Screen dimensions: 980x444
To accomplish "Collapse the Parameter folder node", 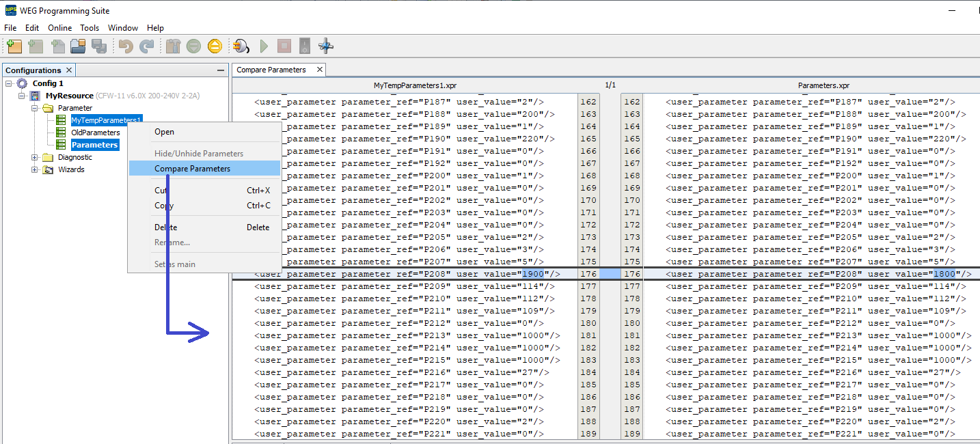I will tap(35, 108).
